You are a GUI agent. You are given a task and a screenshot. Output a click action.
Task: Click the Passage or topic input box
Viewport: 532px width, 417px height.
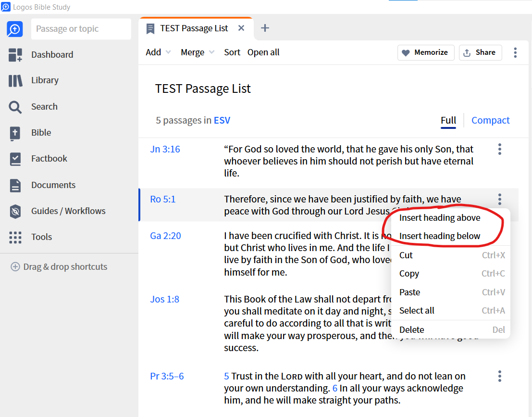(81, 29)
